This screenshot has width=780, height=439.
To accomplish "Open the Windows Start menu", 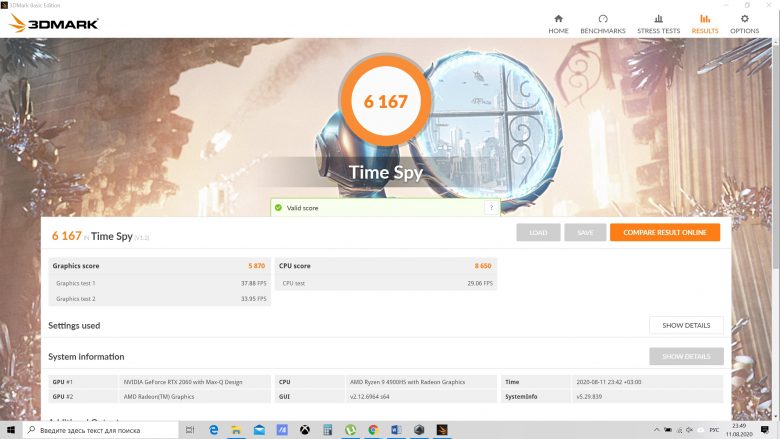I will tap(11, 430).
